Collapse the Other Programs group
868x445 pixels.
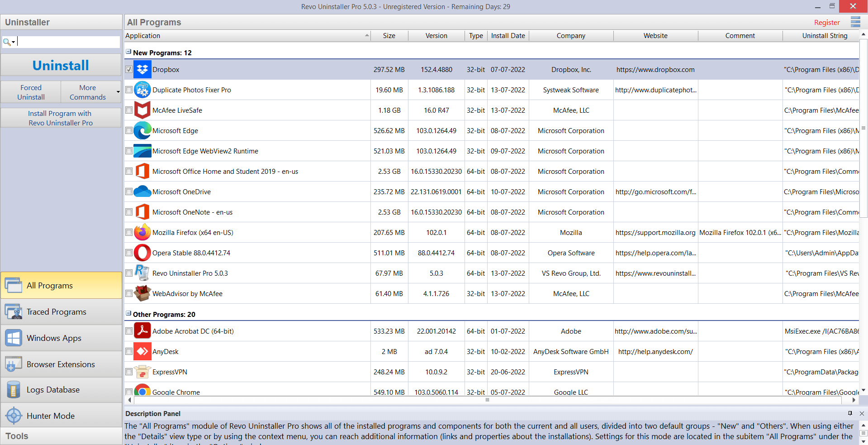coord(128,314)
